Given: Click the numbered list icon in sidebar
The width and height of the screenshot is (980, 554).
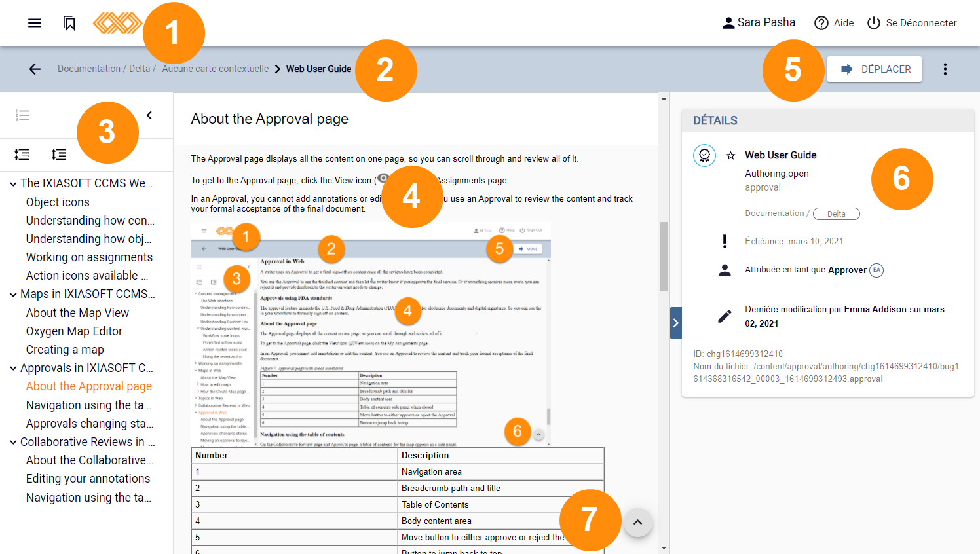Looking at the screenshot, I should point(22,115).
